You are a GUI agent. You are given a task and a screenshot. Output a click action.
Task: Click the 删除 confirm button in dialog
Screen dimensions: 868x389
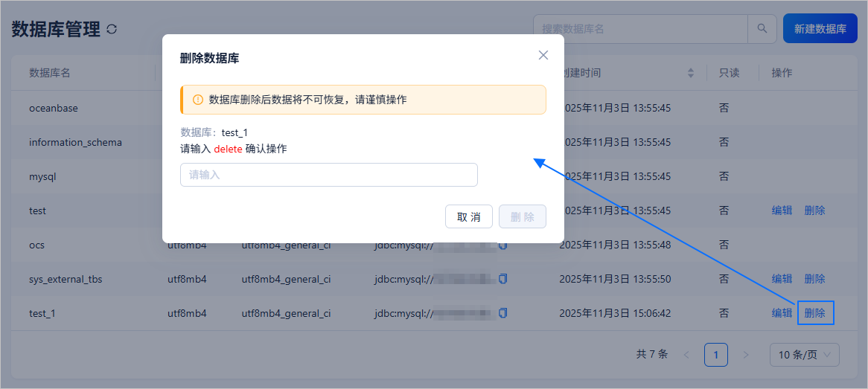[522, 217]
